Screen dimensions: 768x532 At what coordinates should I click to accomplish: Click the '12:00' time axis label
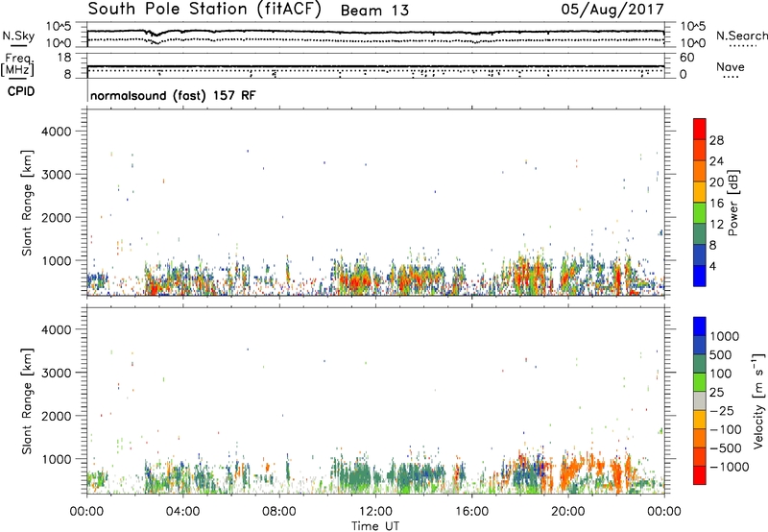pyautogui.click(x=375, y=512)
